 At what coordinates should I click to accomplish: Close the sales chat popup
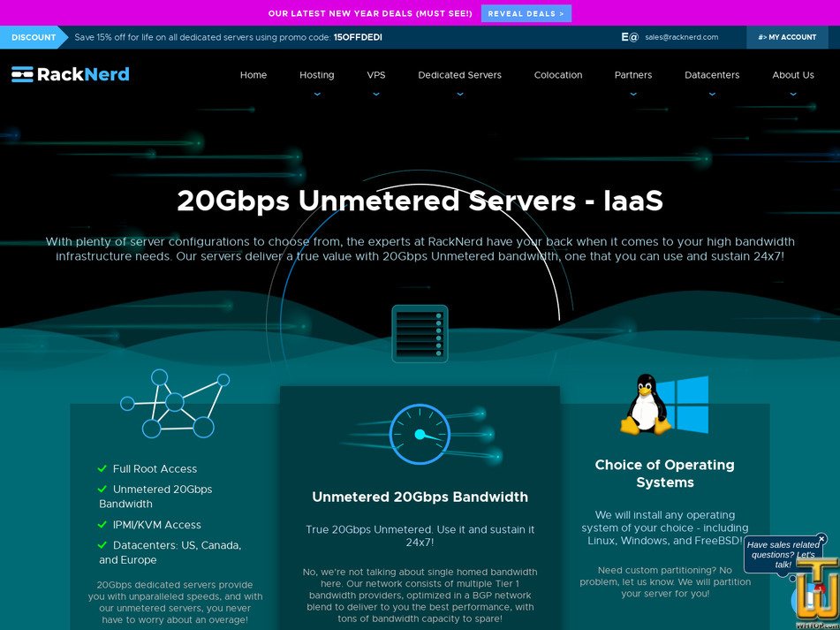(x=821, y=538)
